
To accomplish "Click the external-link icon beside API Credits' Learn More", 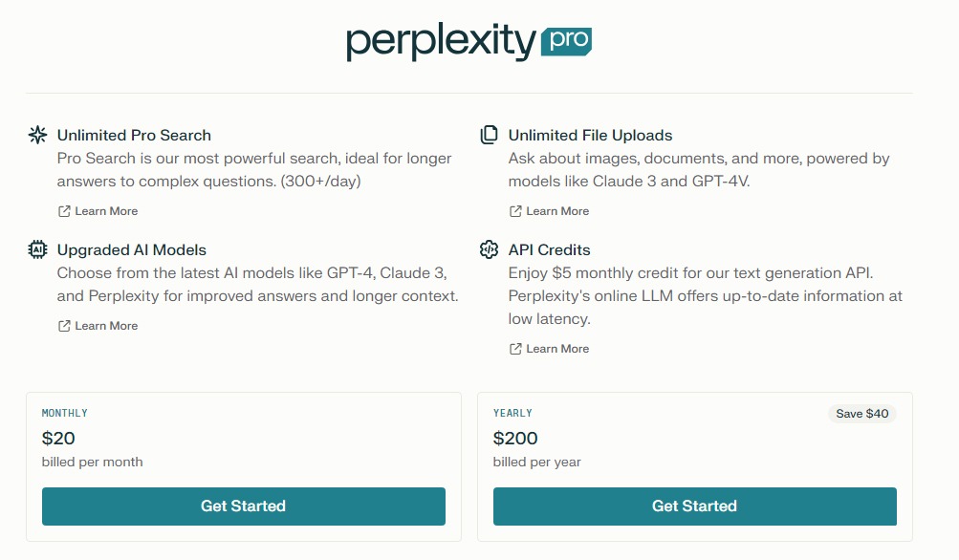I will coord(515,348).
